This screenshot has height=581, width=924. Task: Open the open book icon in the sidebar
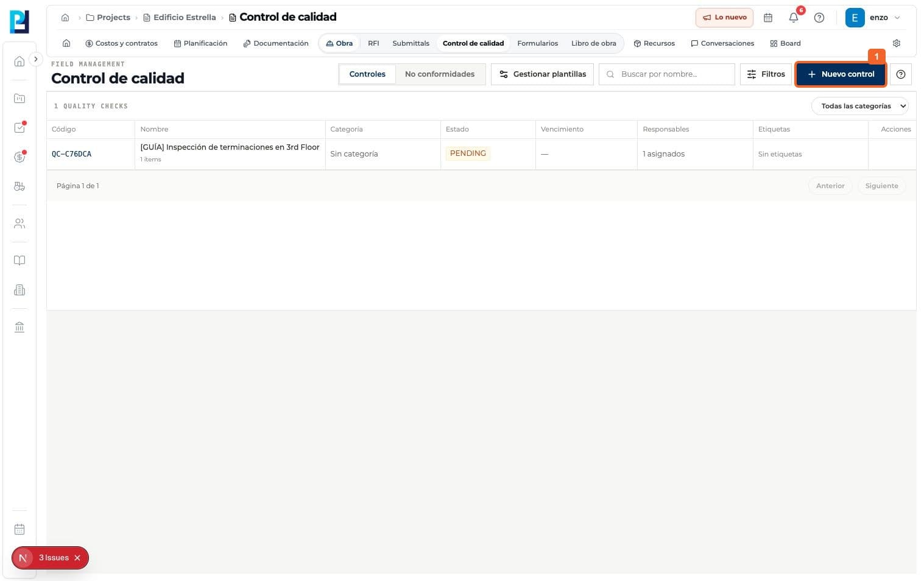19,260
